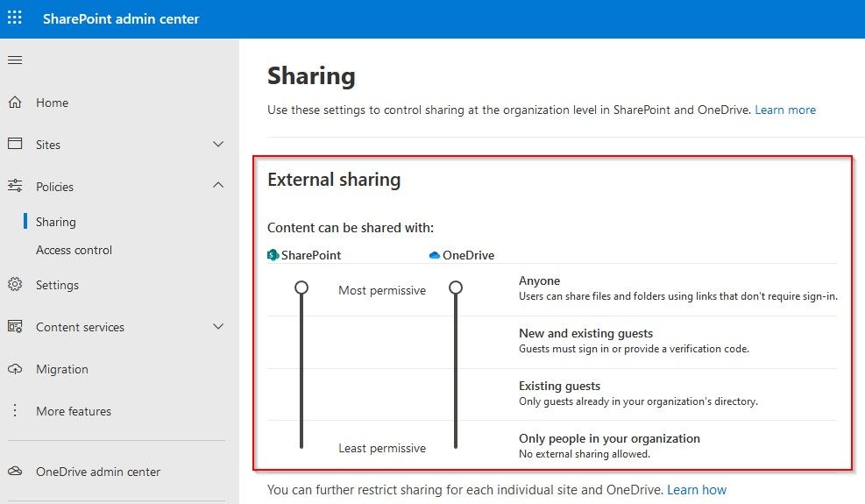Click the New and existing guests label
865x504 pixels.
pyautogui.click(x=585, y=333)
